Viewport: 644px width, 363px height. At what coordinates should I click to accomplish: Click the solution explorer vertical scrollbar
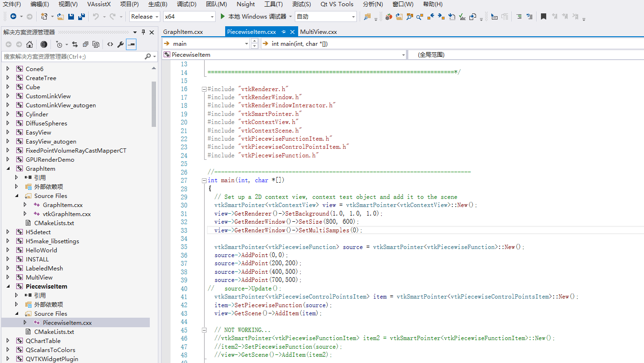(x=154, y=104)
